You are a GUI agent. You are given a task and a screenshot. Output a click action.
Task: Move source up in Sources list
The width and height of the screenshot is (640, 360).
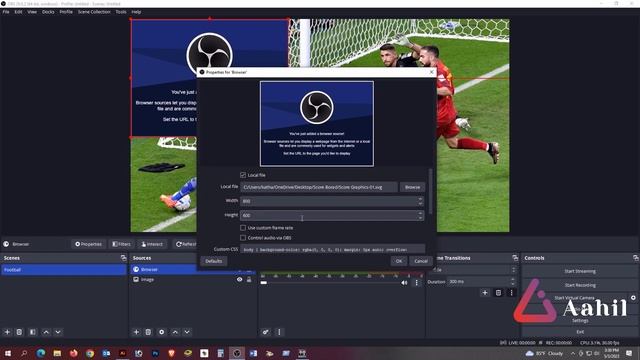pyautogui.click(x=175, y=332)
